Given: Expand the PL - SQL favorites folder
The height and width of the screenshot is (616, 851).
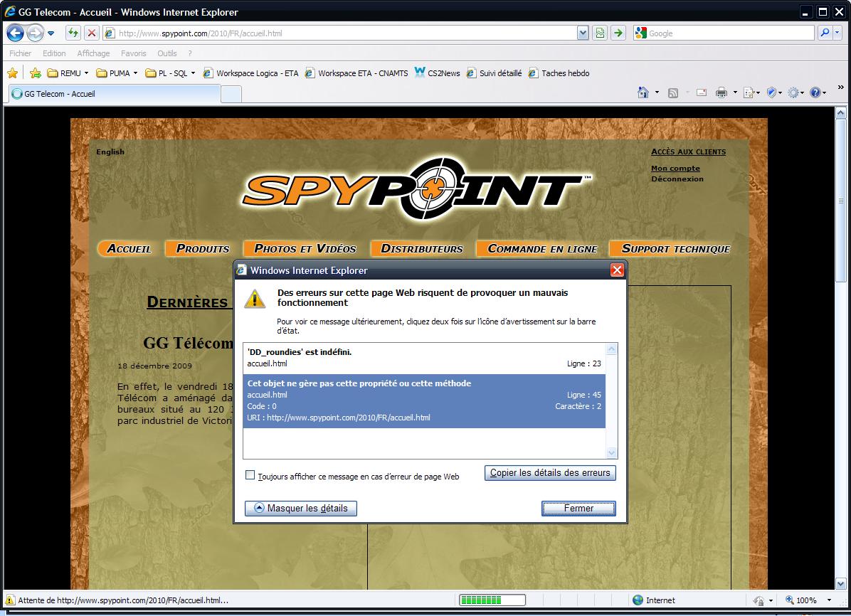Looking at the screenshot, I should pyautogui.click(x=170, y=73).
